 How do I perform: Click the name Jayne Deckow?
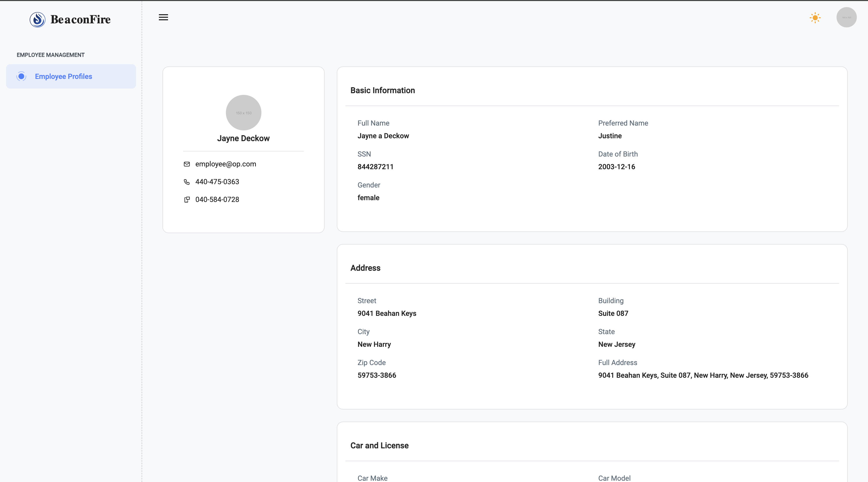tap(243, 138)
